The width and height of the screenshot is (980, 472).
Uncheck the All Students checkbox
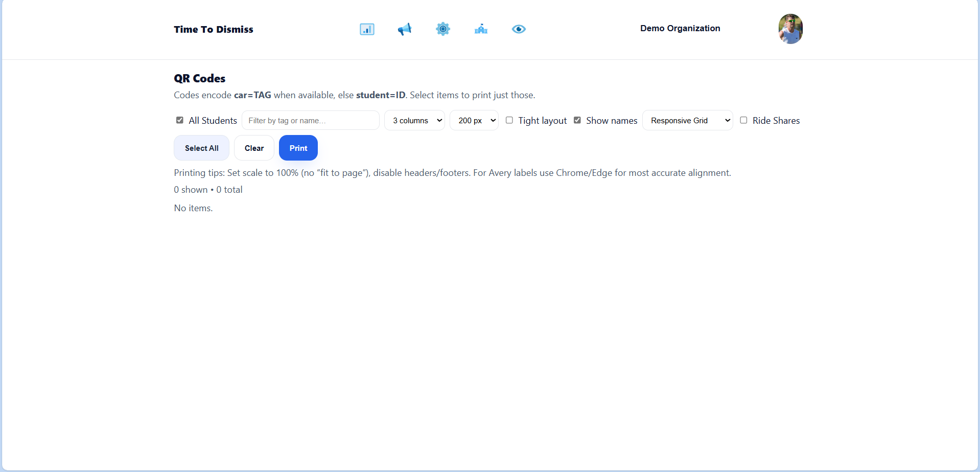180,120
